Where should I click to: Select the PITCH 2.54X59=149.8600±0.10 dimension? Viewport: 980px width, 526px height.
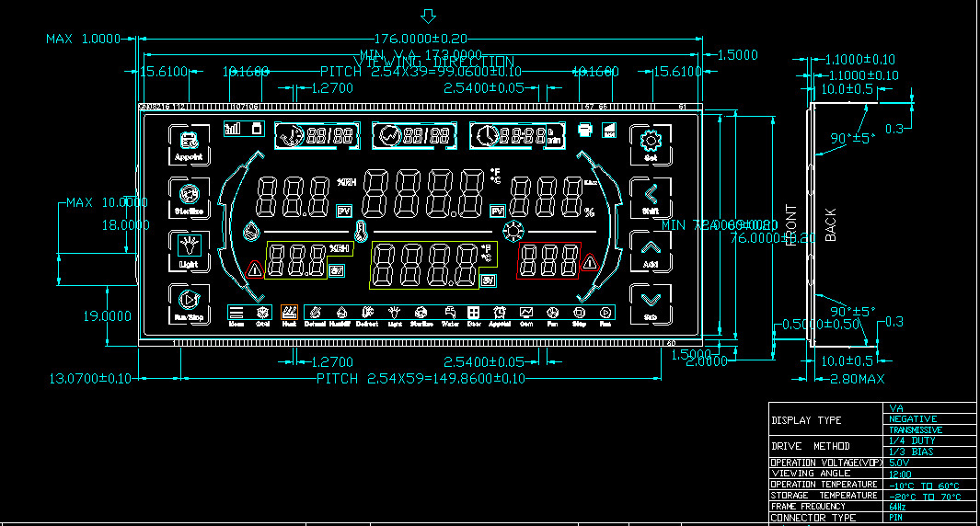pyautogui.click(x=421, y=379)
